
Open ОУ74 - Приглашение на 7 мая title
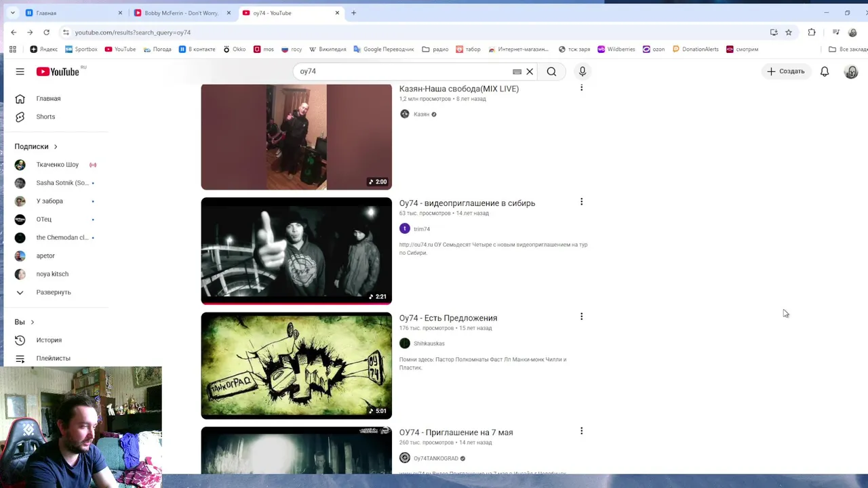point(456,432)
